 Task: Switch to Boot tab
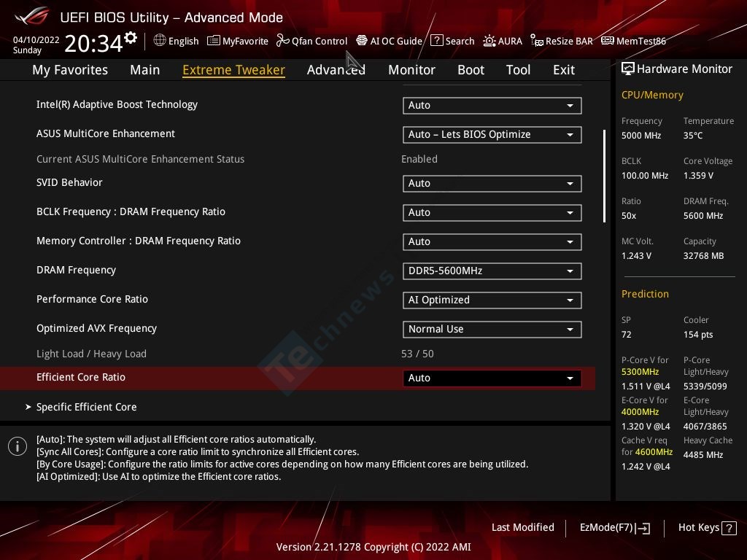pyautogui.click(x=471, y=70)
